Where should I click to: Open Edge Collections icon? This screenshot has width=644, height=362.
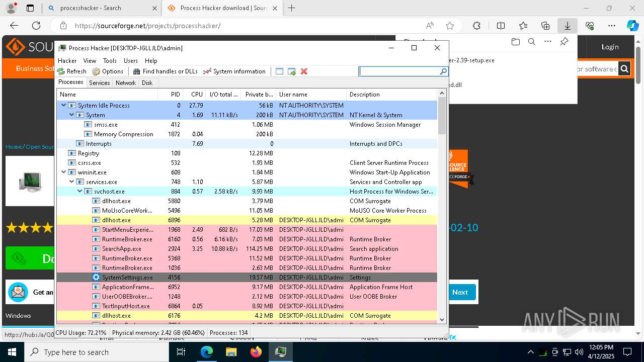point(545,26)
